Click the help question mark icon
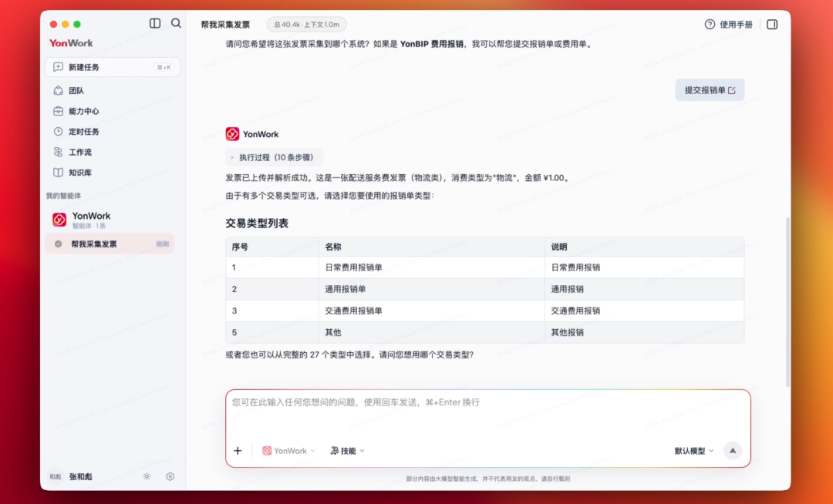This screenshot has height=504, width=833. (x=710, y=25)
